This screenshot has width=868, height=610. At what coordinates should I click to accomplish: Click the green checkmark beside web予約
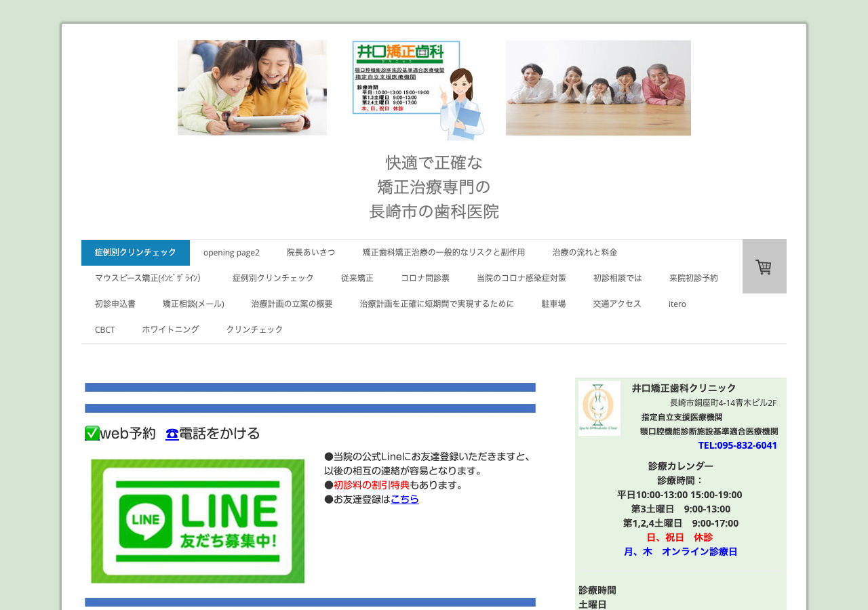pos(92,433)
